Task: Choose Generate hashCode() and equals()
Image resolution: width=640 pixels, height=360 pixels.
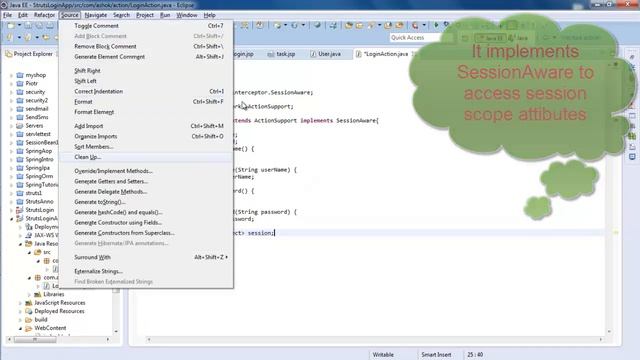Action: tap(146, 212)
